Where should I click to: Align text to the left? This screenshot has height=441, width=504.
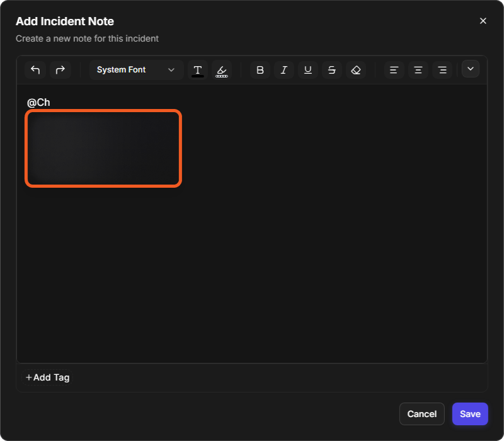point(394,70)
